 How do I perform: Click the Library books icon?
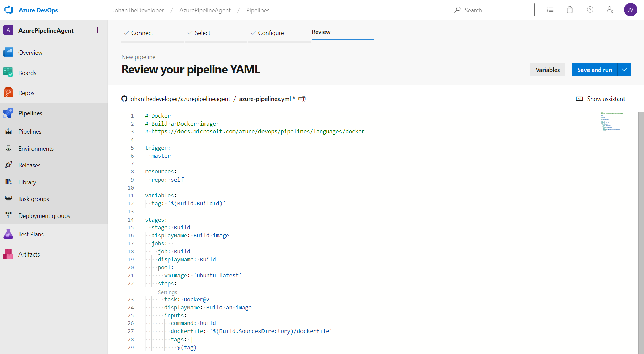[x=9, y=182]
